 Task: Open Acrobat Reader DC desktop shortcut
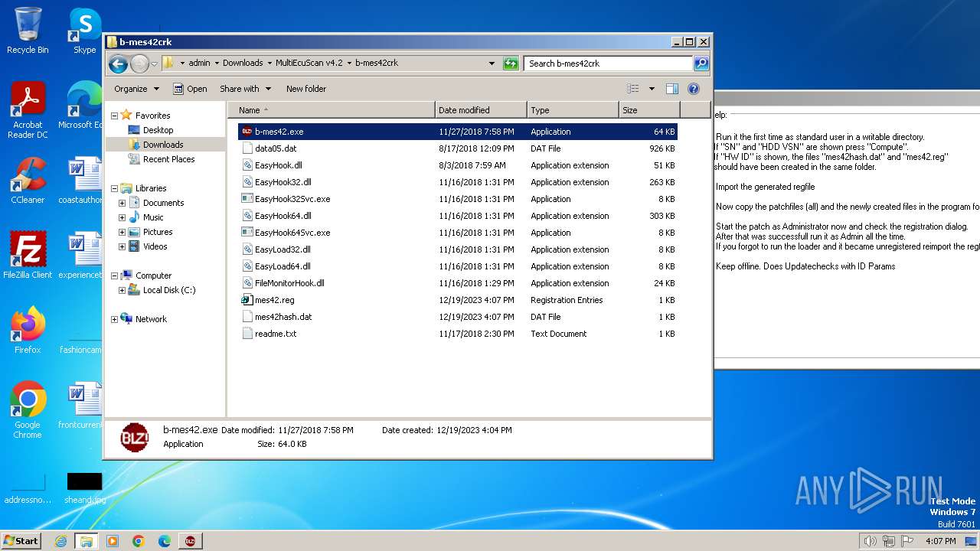tap(28, 109)
